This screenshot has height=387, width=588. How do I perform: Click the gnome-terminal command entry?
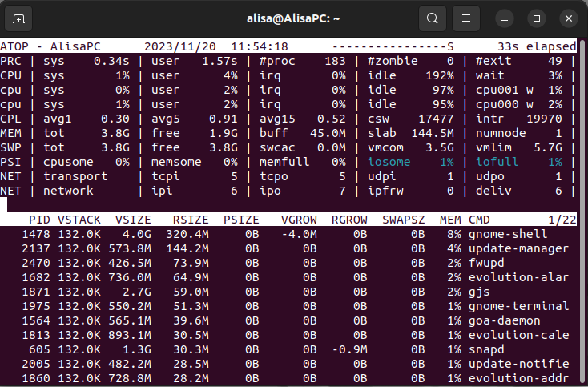(518, 306)
